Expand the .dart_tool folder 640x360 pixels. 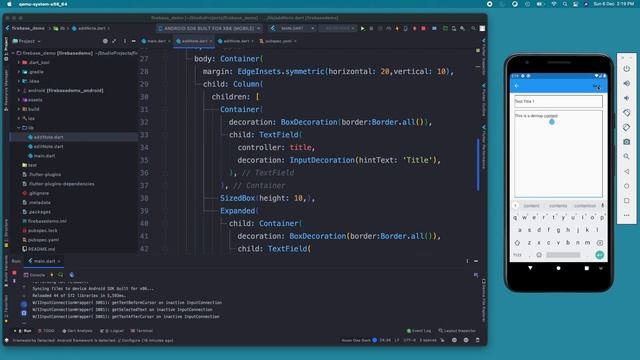tap(19, 62)
